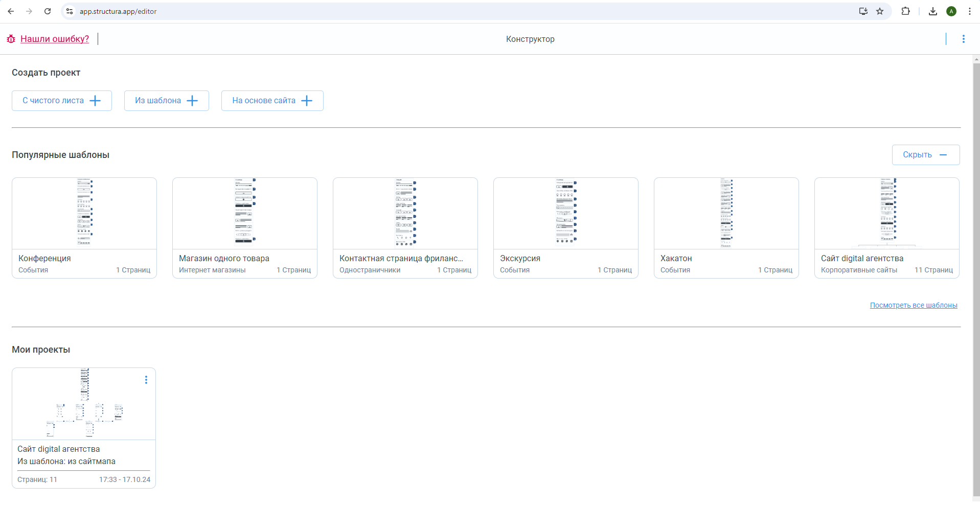Open the project card three-dot menu
The width and height of the screenshot is (980, 506).
coord(146,380)
